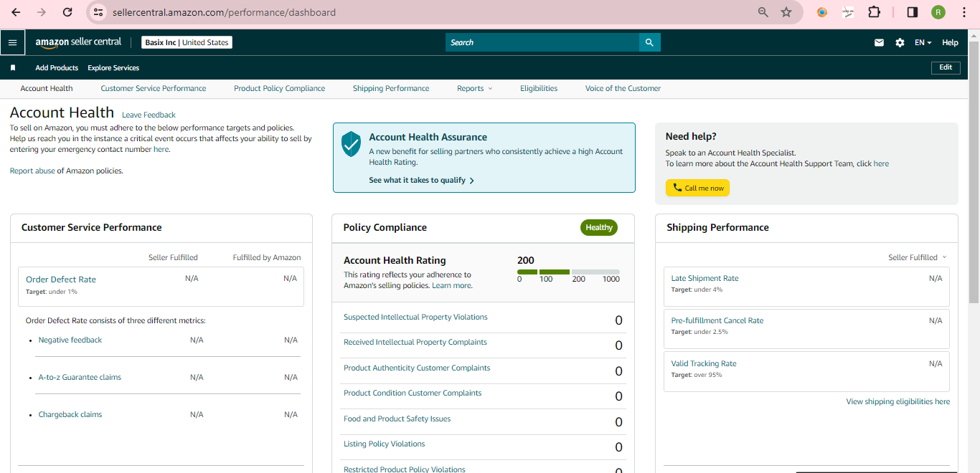Screen dimensions: 980x473
Task: Open Shipping Performance tab
Action: coord(391,88)
